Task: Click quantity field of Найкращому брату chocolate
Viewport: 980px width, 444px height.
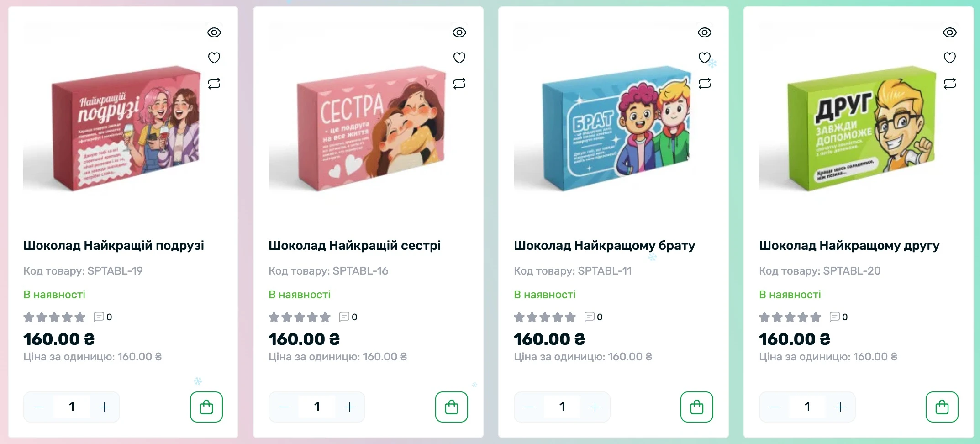Action: [562, 407]
